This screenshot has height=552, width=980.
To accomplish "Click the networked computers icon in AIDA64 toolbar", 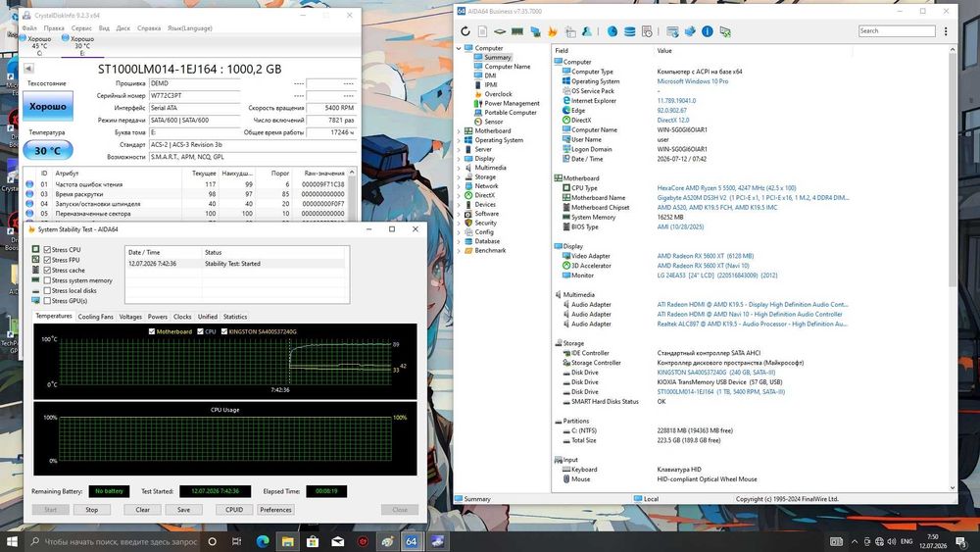I will pos(535,31).
